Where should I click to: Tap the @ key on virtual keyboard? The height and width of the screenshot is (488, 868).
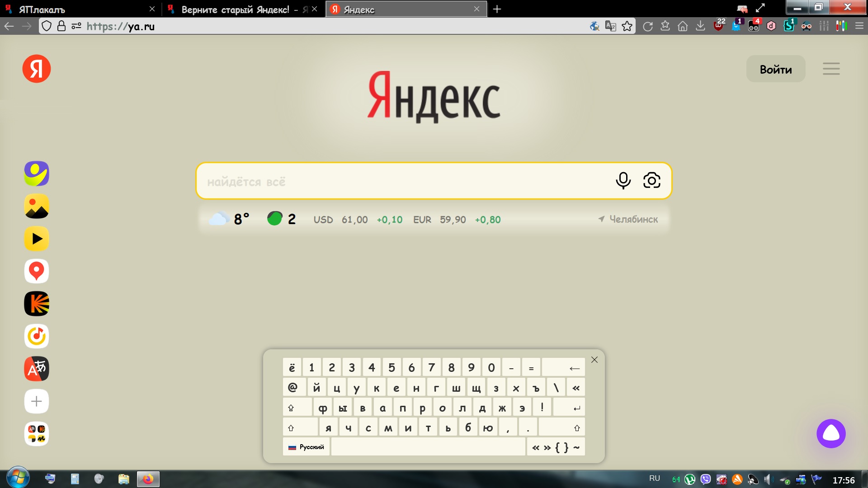pyautogui.click(x=294, y=388)
